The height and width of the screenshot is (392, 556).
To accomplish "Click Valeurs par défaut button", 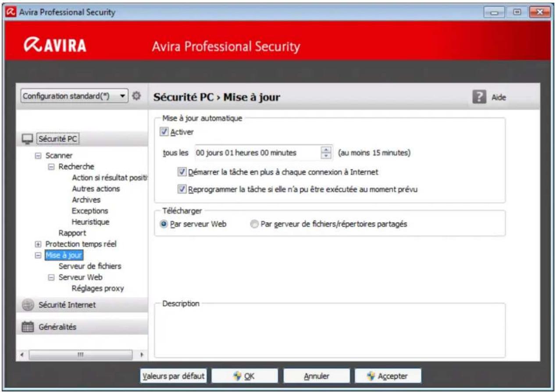I will [174, 376].
